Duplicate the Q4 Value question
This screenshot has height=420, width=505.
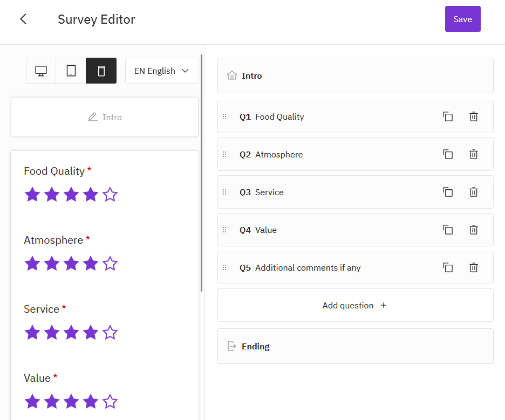point(448,230)
